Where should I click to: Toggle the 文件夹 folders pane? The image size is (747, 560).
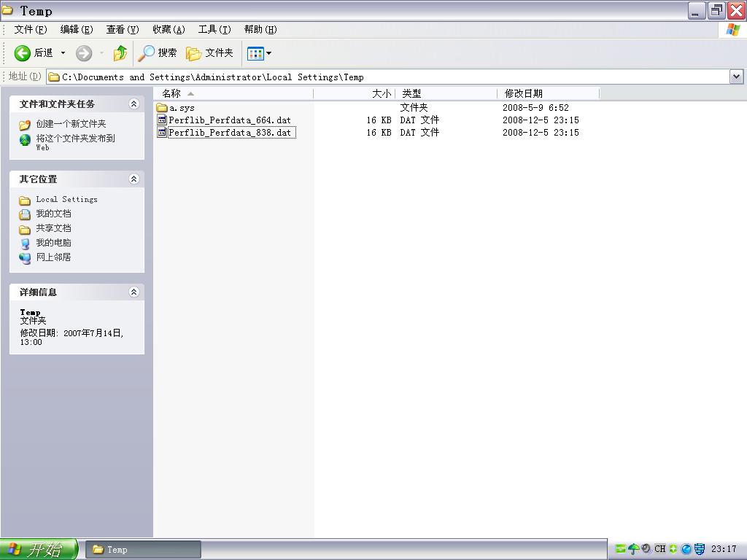pos(209,52)
